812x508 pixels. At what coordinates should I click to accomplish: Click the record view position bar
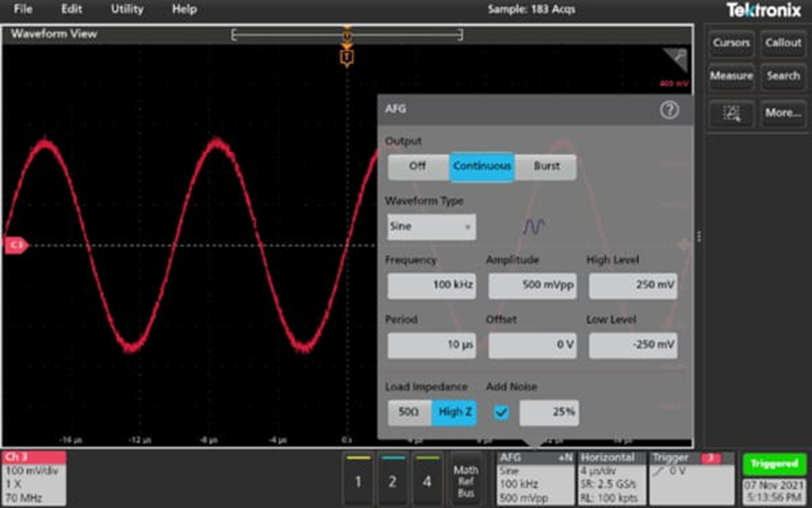click(347, 35)
